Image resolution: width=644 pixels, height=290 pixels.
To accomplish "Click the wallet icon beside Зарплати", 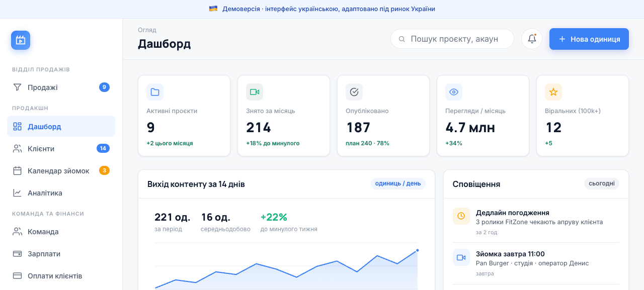I will pos(17,254).
